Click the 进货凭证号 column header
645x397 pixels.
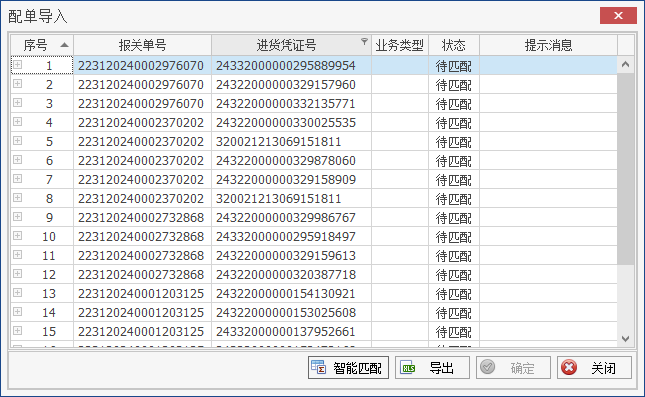coord(291,45)
